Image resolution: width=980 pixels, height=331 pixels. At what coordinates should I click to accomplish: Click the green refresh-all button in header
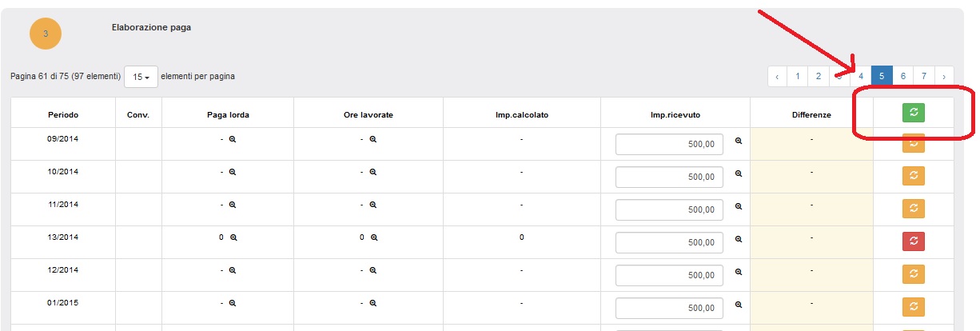(913, 113)
